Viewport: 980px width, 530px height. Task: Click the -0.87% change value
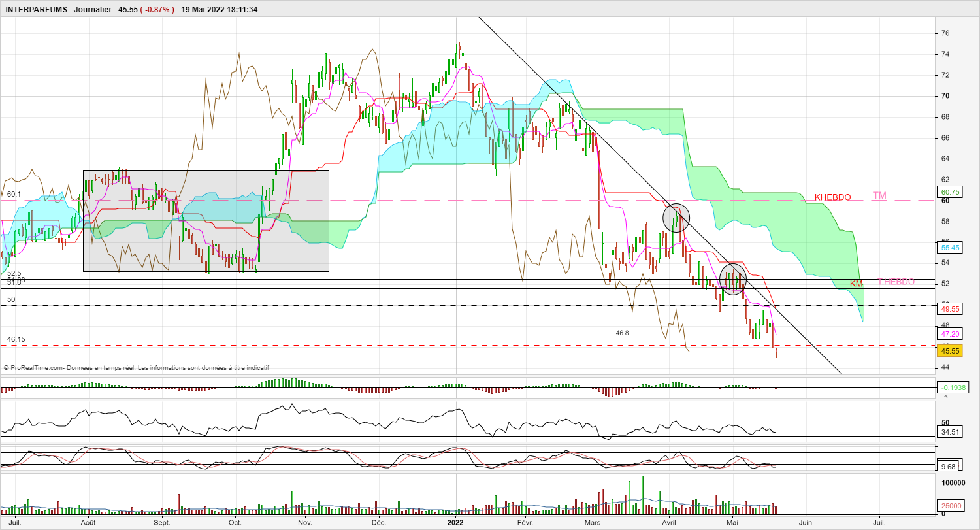pyautogui.click(x=157, y=10)
